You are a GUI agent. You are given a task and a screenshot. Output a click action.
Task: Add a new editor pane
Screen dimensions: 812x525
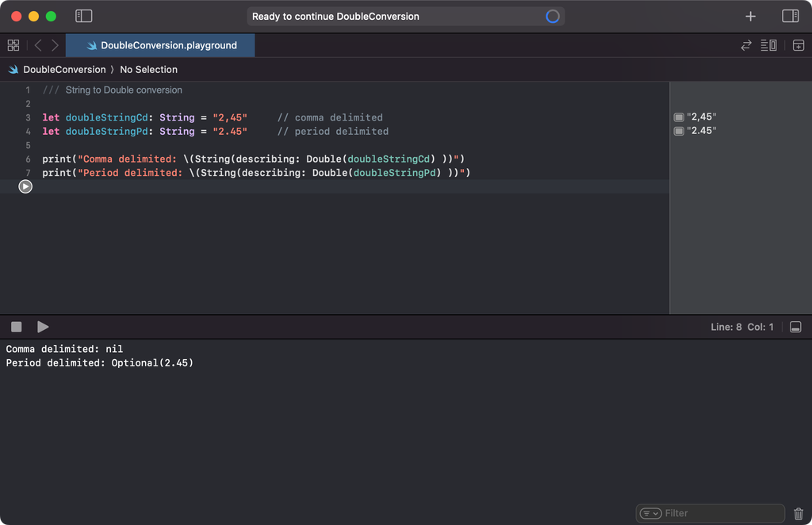(x=798, y=45)
